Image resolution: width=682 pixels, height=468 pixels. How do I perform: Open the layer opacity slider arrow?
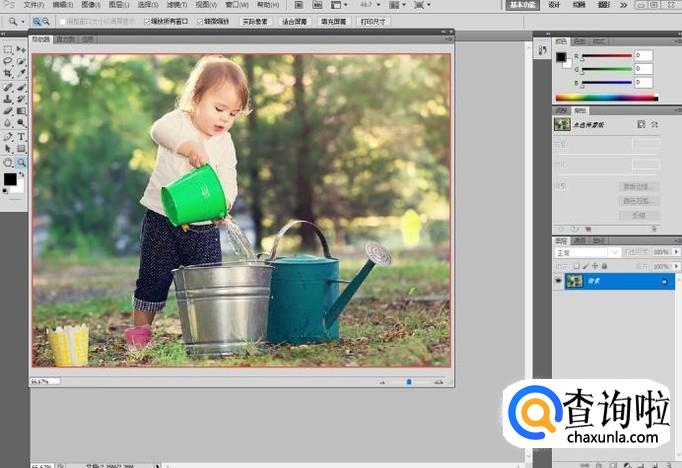pyautogui.click(x=676, y=252)
